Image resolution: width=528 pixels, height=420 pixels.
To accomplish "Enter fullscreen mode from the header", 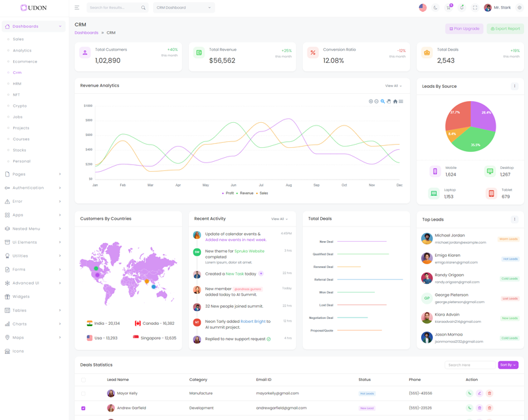I will (x=475, y=8).
